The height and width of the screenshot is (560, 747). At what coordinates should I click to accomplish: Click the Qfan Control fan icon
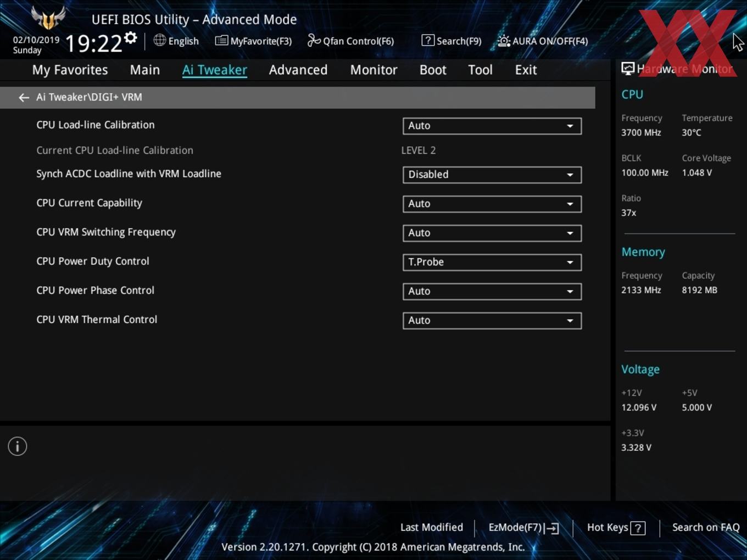click(314, 41)
